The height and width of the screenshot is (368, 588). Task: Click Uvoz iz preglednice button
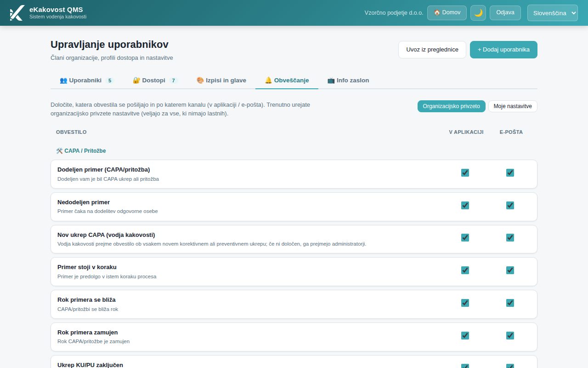coord(432,50)
